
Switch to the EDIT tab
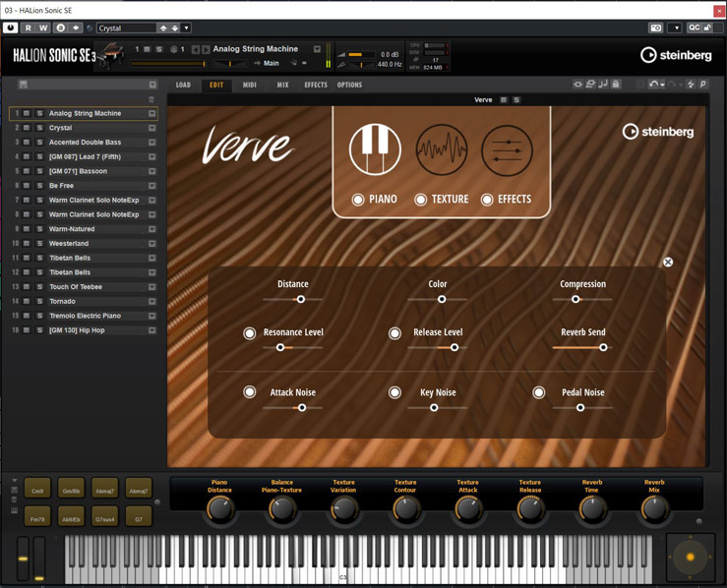pyautogui.click(x=216, y=85)
